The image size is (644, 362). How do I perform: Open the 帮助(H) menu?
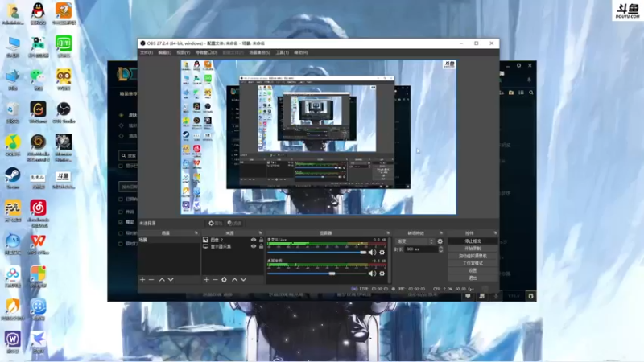coord(301,52)
